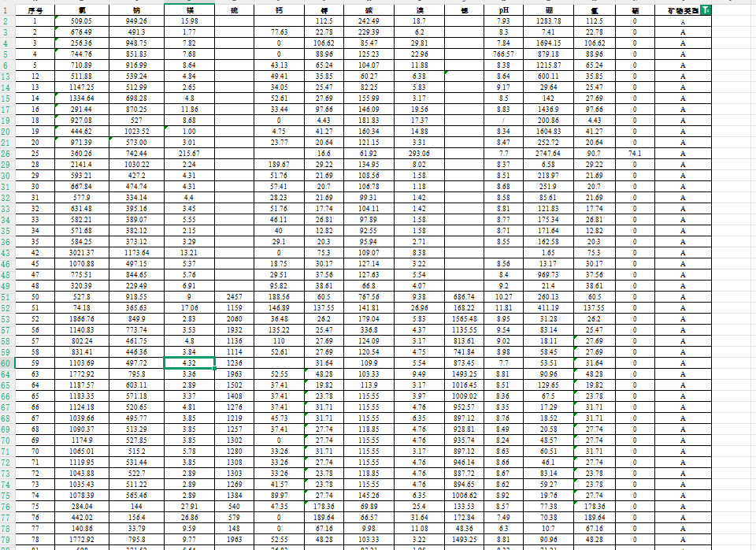The width and height of the screenshot is (756, 550).
Task: Click cell with value 9.77
Action: pos(189,540)
